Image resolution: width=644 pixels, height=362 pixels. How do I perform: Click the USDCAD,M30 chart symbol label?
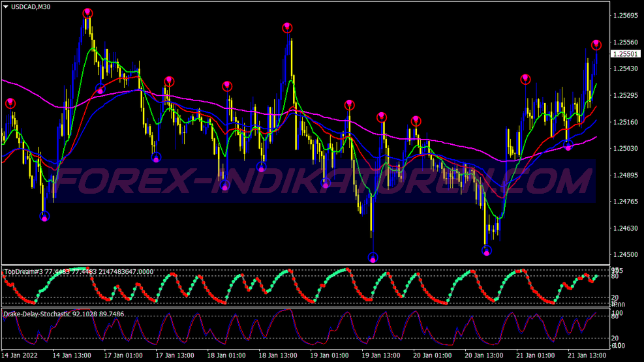tap(31, 7)
